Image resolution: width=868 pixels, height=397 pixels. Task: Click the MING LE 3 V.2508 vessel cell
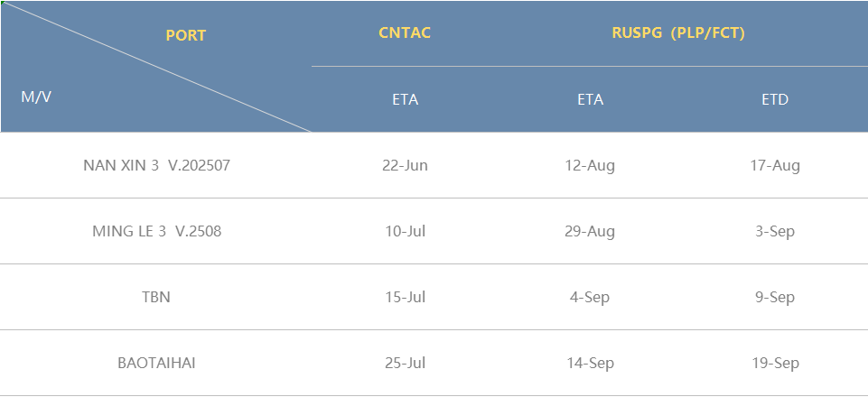coord(156,231)
